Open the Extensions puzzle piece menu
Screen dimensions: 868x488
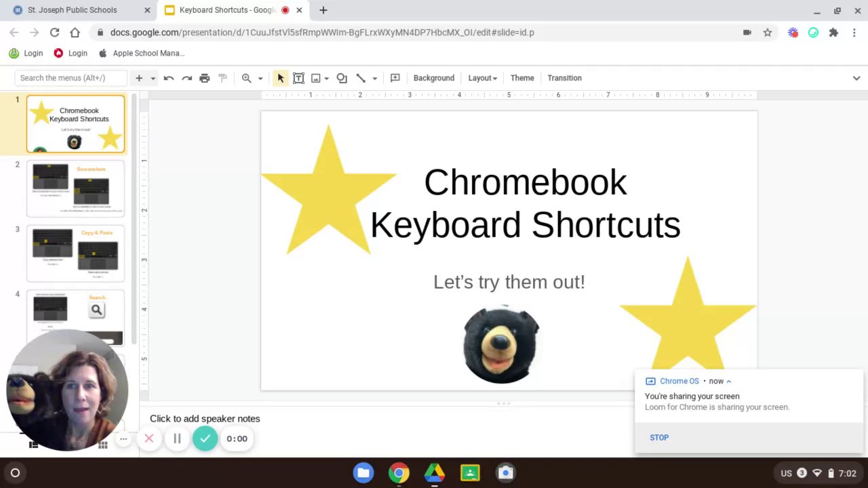coord(833,32)
